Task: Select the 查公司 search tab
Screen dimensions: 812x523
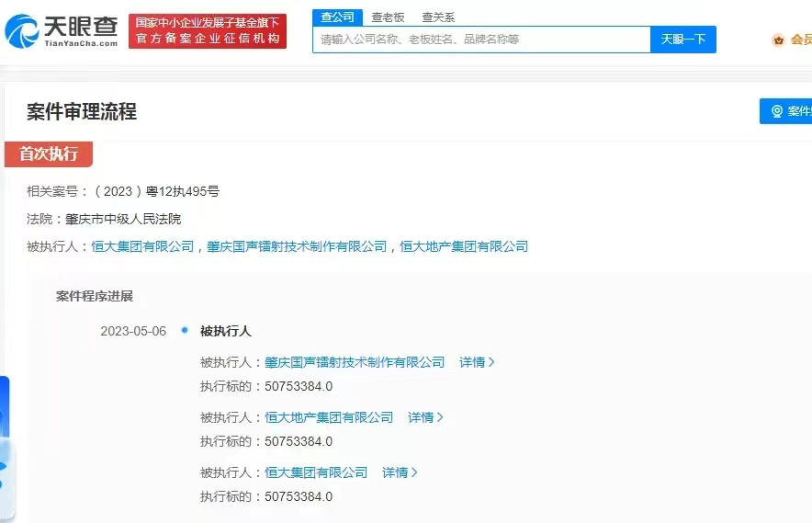Action: pos(337,17)
